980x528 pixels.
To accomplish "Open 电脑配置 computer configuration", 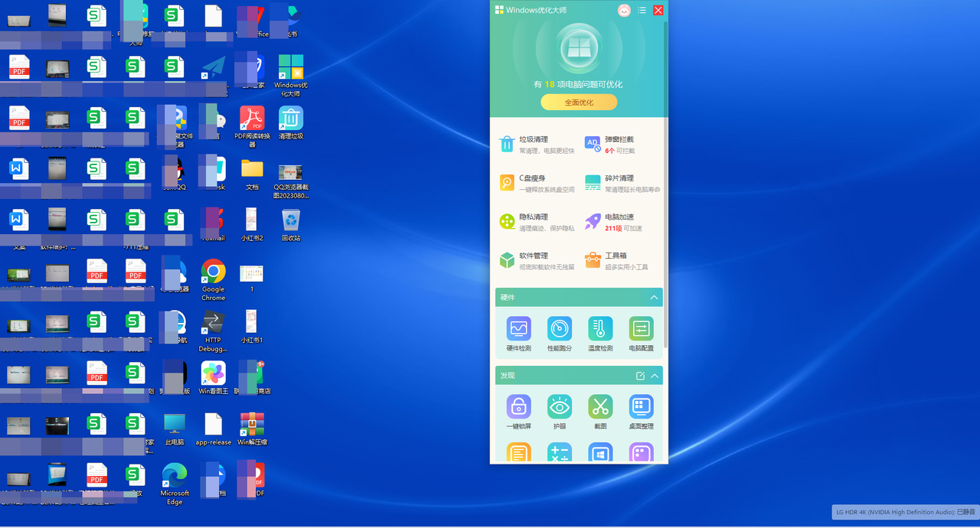I will tap(641, 334).
